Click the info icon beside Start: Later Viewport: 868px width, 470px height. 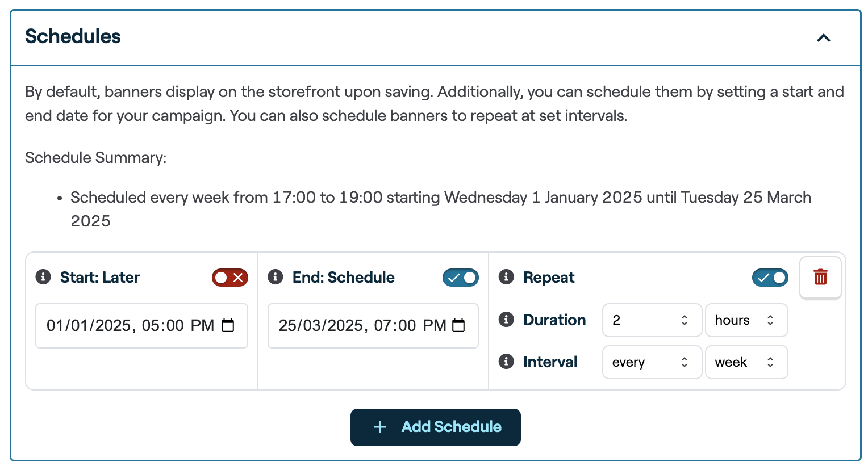click(x=44, y=277)
